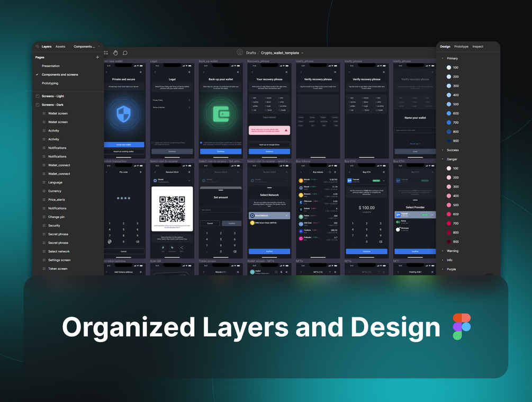
Task: Open the Presentation page
Action: click(x=51, y=66)
